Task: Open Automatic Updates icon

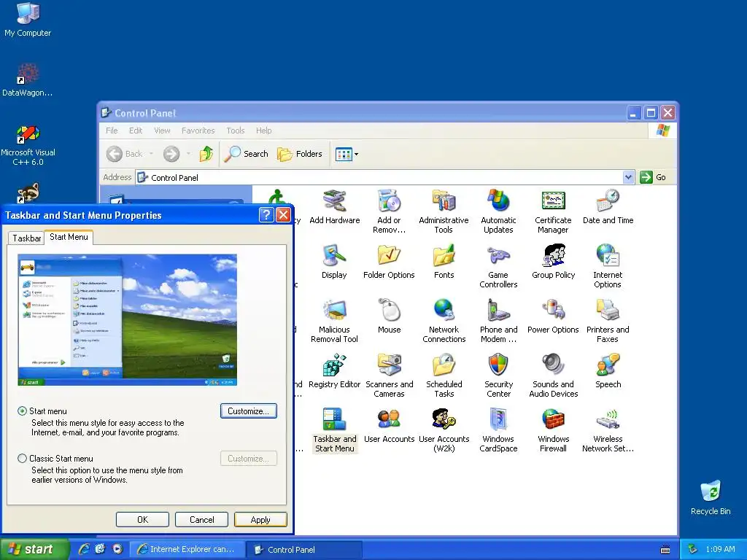Action: (498, 211)
